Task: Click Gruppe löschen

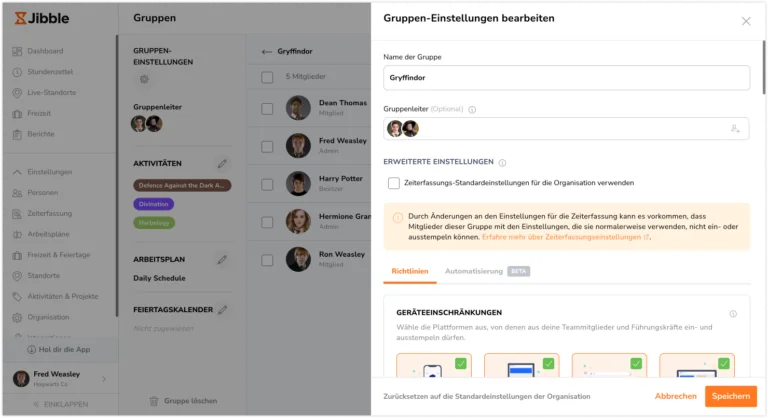Action: point(183,401)
